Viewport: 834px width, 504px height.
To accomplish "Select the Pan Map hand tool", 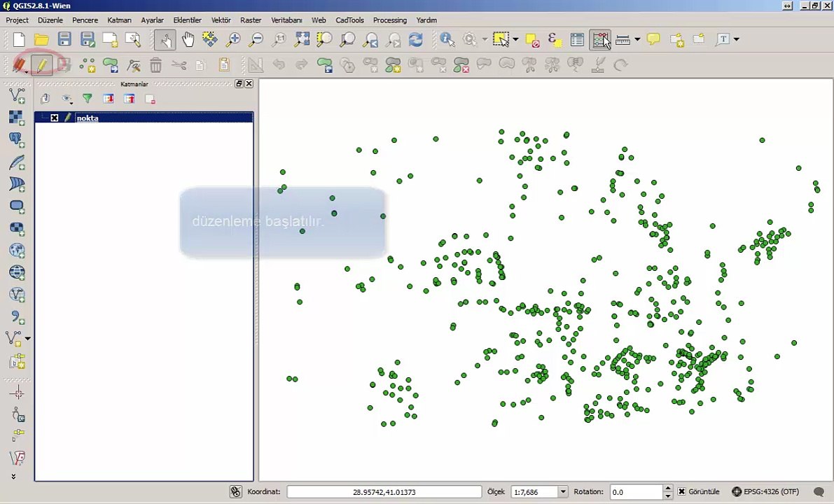I will click(x=188, y=39).
